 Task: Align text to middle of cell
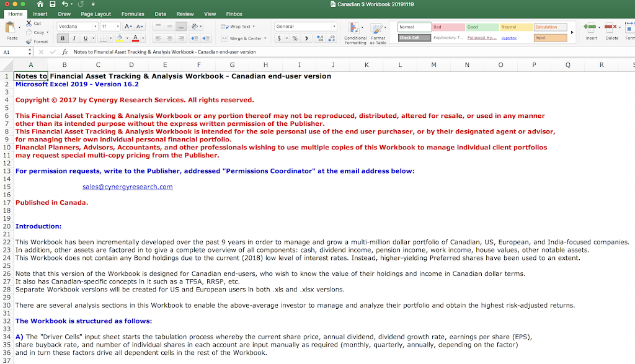170,26
